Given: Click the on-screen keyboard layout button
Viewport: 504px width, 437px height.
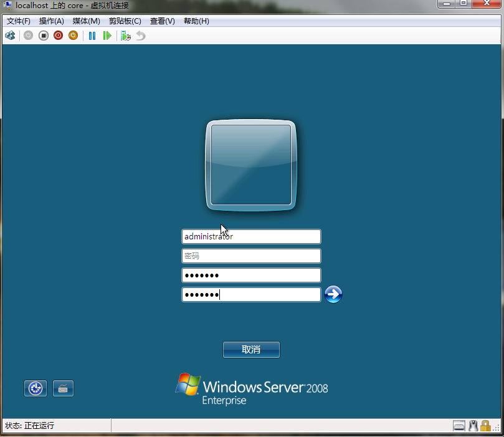Looking at the screenshot, I should [63, 388].
